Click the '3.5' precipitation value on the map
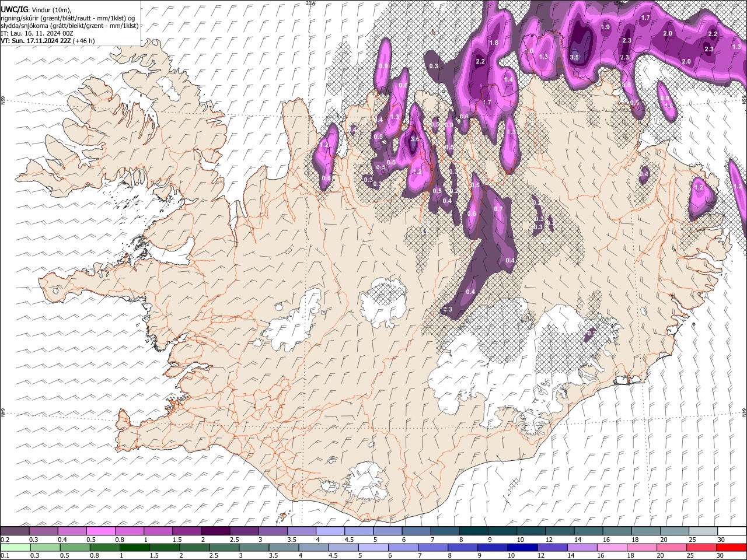 point(574,57)
